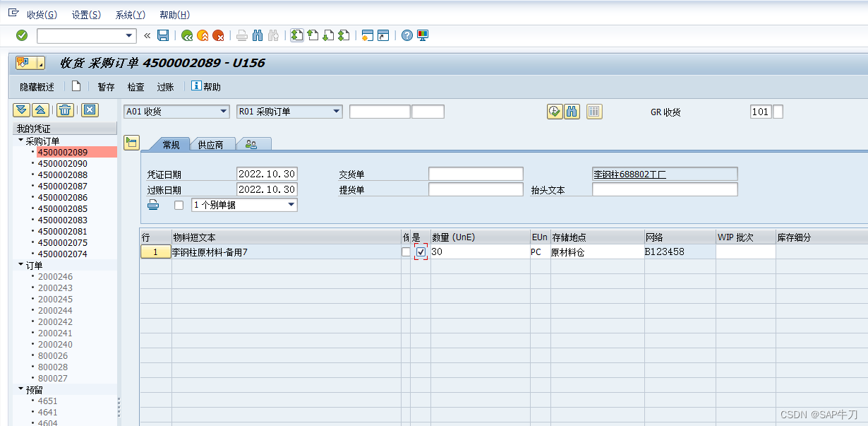Click the red Cancel icon
Image resolution: width=868 pixels, height=426 pixels.
pos(218,35)
